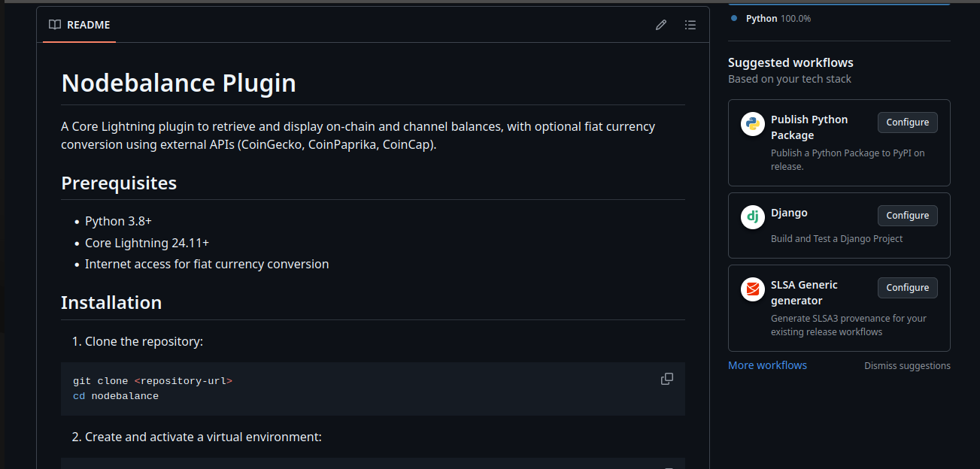Screen dimensions: 980x469
Task: Click the pencil icon to edit README
Action: click(x=661, y=25)
